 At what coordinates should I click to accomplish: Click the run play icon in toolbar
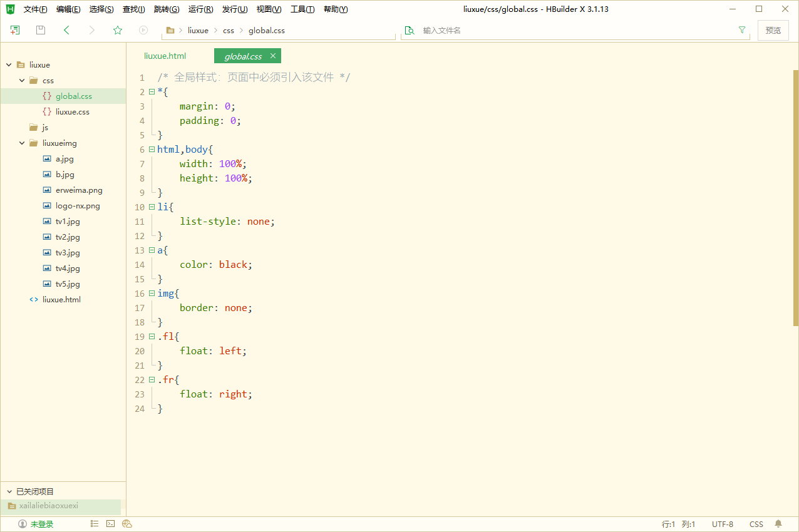[143, 30]
